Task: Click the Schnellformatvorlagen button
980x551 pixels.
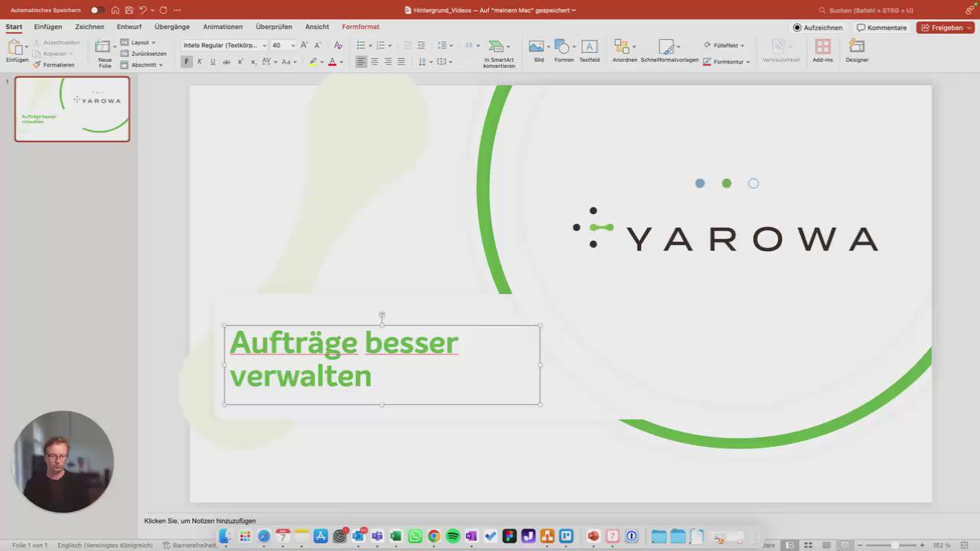Action: coord(670,51)
